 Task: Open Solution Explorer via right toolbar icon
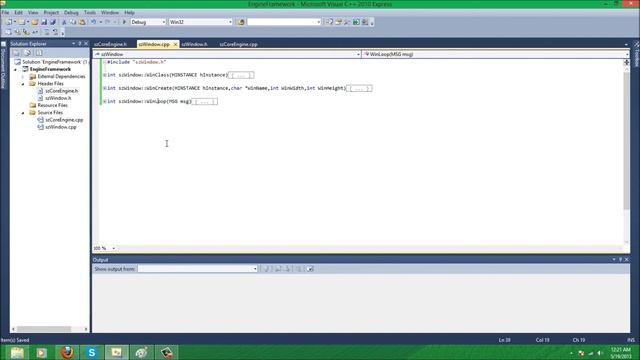click(x=329, y=22)
